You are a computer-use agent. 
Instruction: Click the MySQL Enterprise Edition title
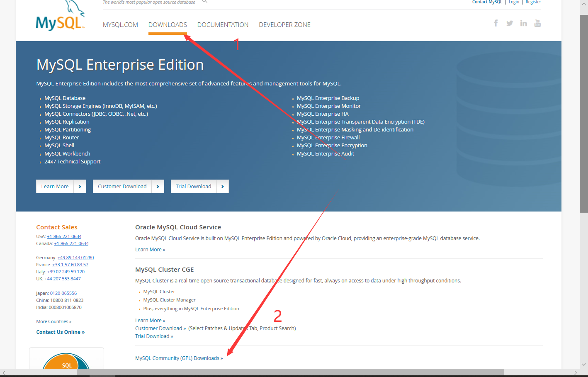coord(120,65)
